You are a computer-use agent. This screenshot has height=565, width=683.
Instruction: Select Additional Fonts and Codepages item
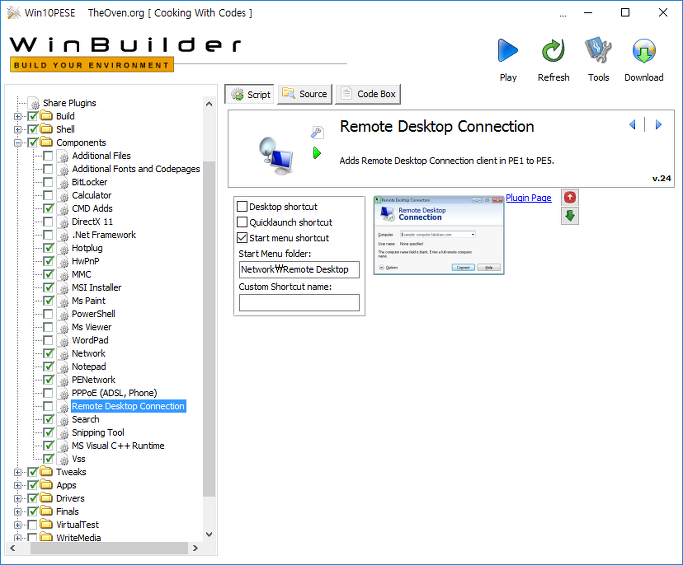tap(135, 169)
